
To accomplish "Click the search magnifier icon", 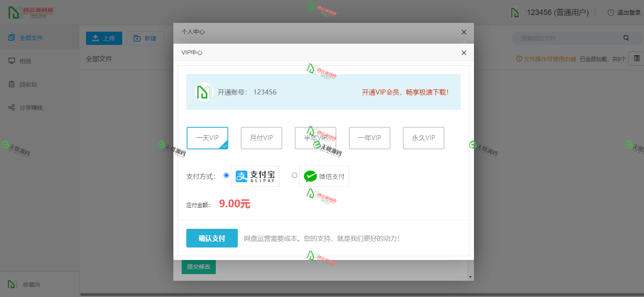I will coord(626,38).
